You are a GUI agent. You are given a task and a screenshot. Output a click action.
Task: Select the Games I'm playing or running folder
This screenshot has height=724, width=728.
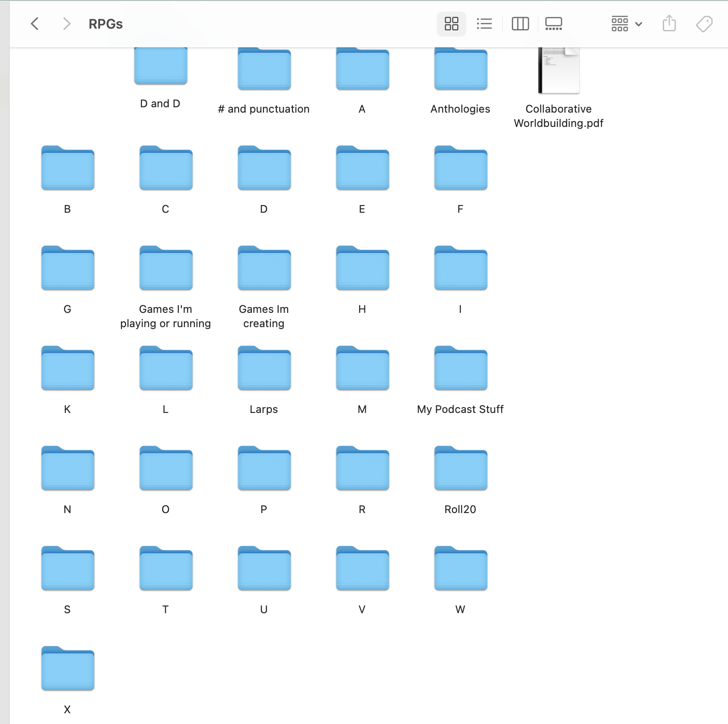click(166, 268)
